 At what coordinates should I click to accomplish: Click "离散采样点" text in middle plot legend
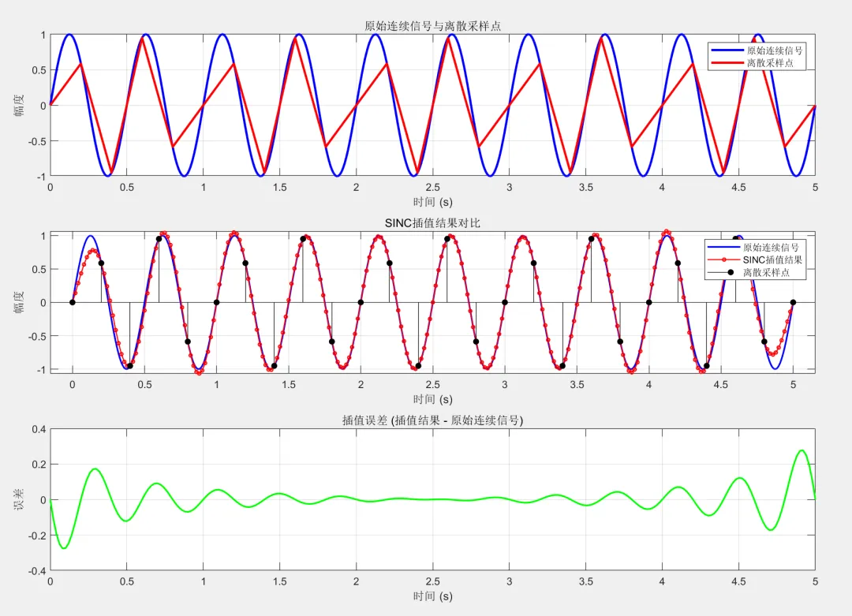coord(766,272)
